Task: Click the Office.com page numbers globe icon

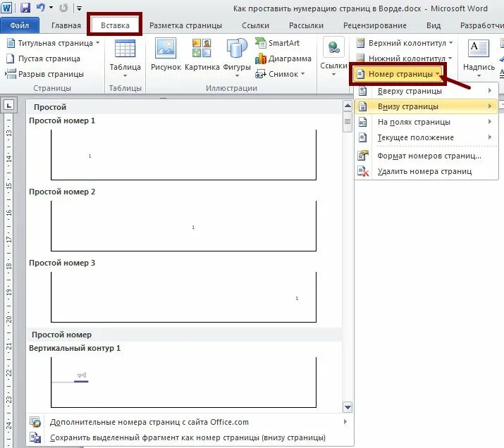Action: [x=35, y=422]
